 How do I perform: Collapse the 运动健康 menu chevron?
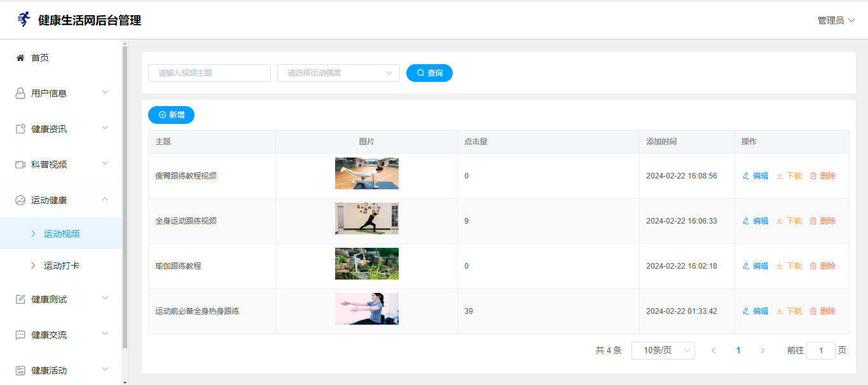[106, 199]
